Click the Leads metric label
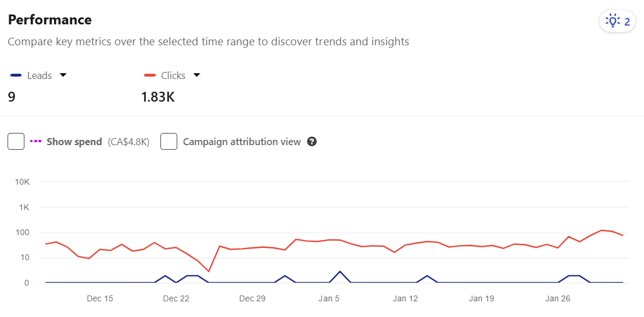The width and height of the screenshot is (644, 317). 40,75
